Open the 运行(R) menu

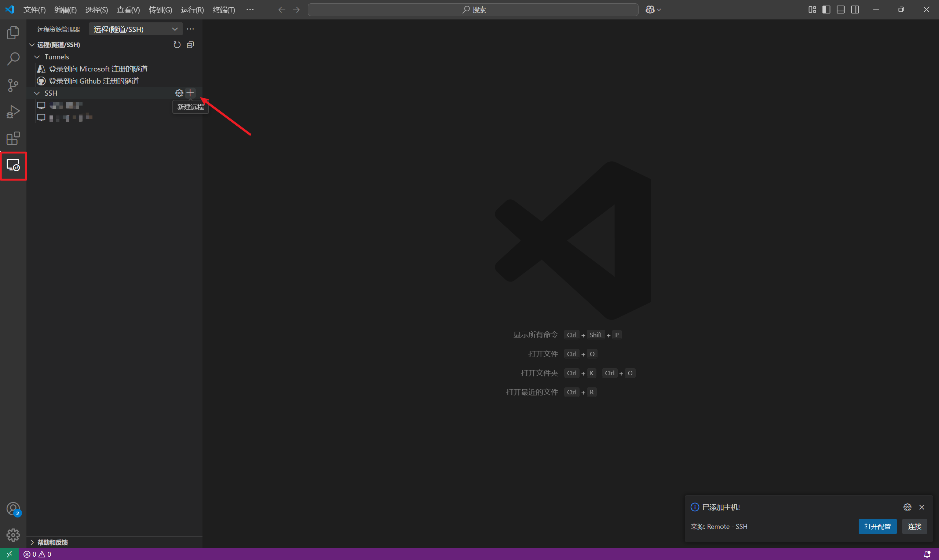pos(192,10)
